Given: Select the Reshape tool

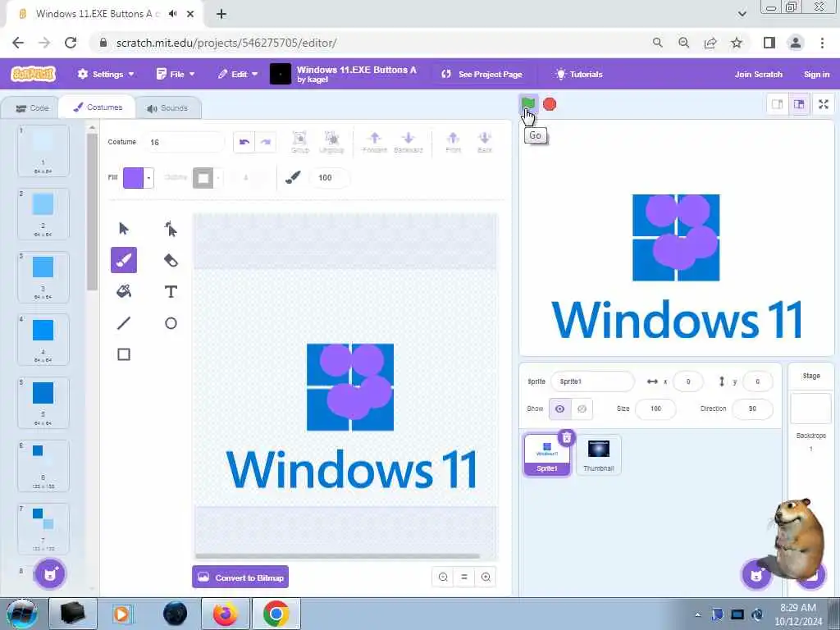Looking at the screenshot, I should (x=171, y=229).
